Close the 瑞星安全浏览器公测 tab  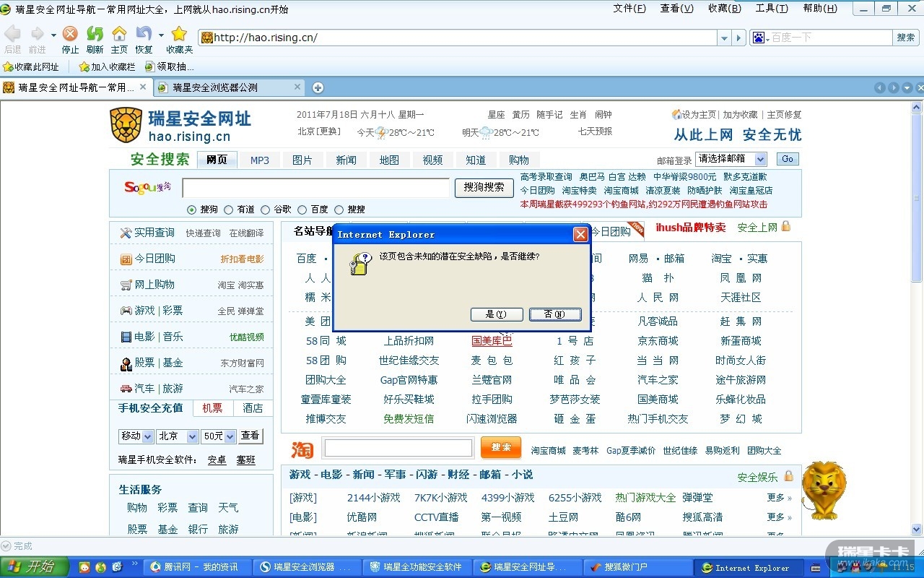point(297,87)
